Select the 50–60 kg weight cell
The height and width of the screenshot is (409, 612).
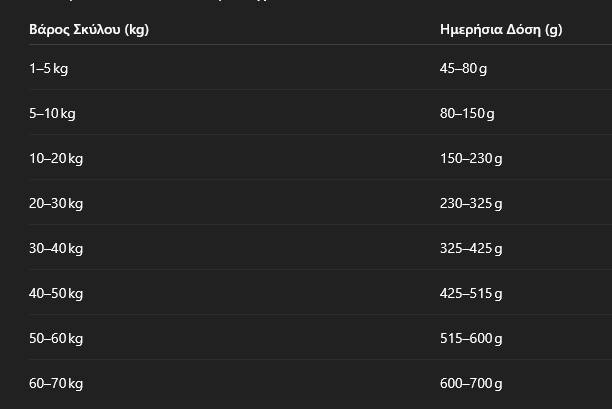[x=56, y=338]
